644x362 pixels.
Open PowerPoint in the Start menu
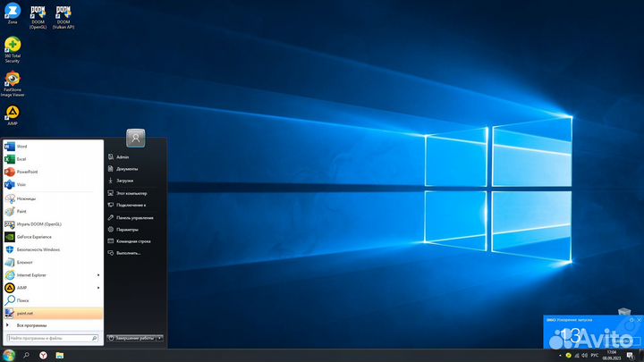click(x=27, y=172)
